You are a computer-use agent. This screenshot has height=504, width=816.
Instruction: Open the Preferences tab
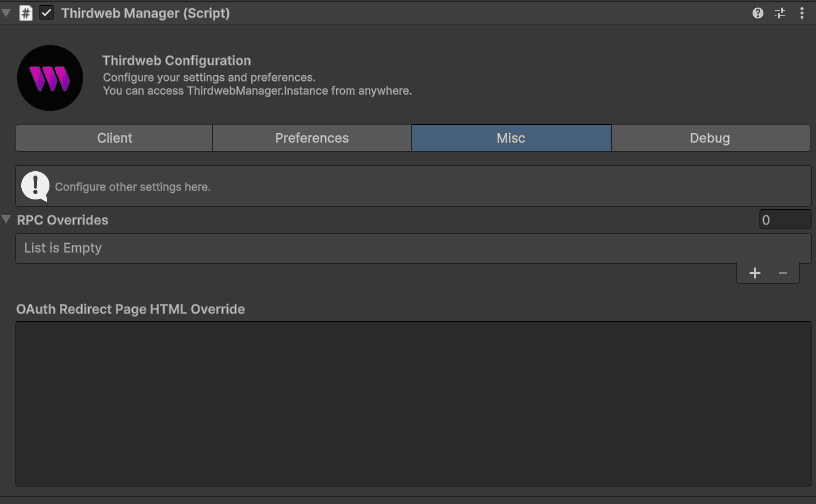[312, 138]
